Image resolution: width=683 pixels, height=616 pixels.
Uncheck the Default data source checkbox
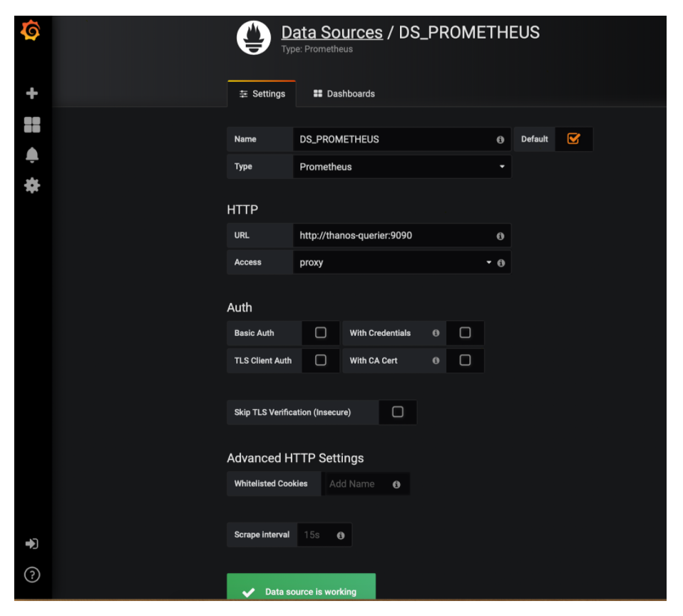(x=573, y=139)
